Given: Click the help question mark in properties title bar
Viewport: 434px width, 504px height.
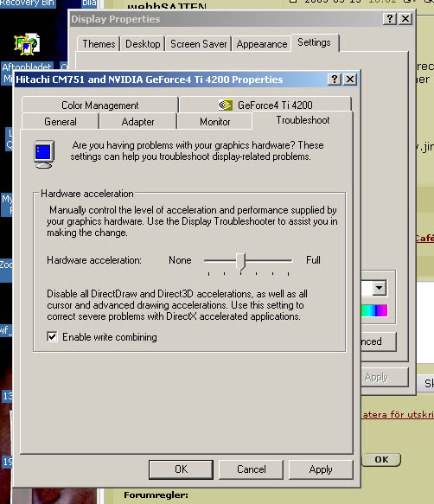Looking at the screenshot, I should tap(335, 79).
